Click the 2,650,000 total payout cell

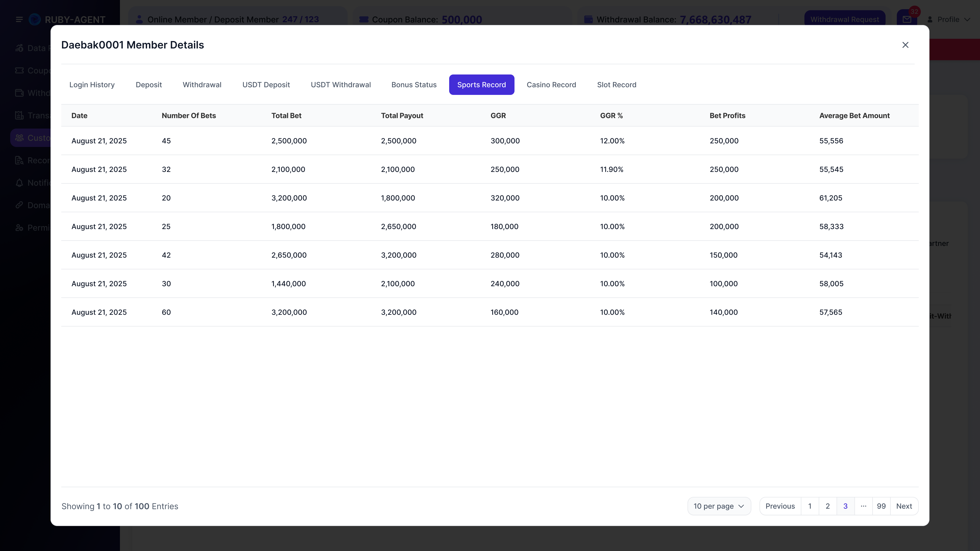398,226
